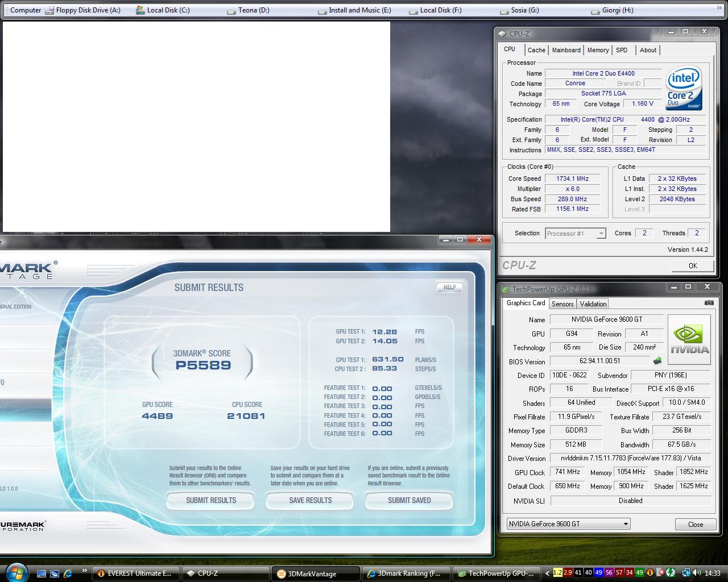Image resolution: width=728 pixels, height=582 pixels.
Task: Click the CPU name field Intel Core 2 Duo E4400
Action: [x=603, y=73]
